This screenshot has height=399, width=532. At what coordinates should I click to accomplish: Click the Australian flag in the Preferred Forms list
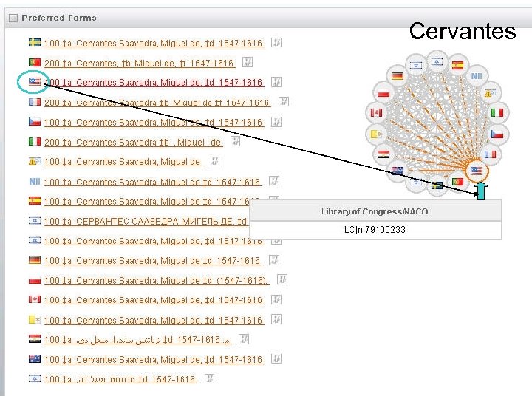(35, 359)
